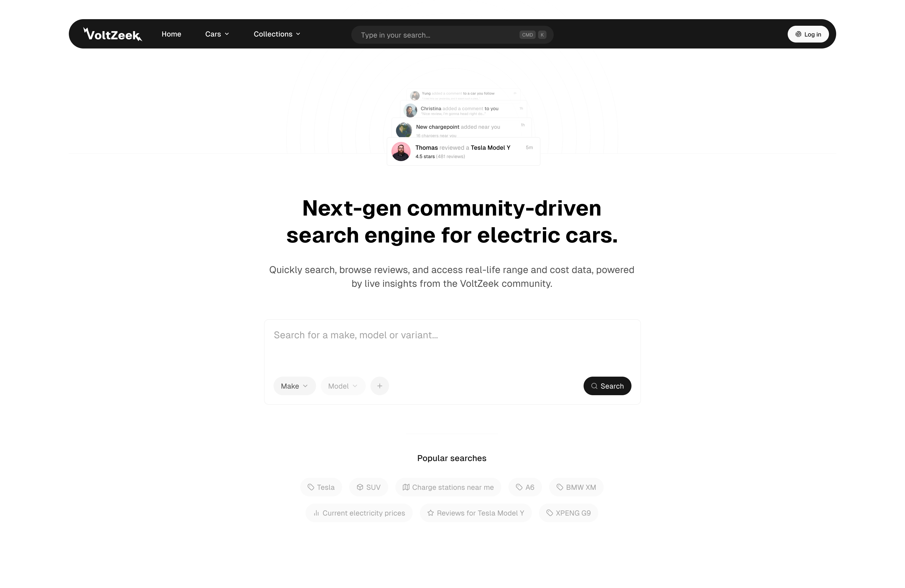Click the XPENG G9 tag icon

549,513
